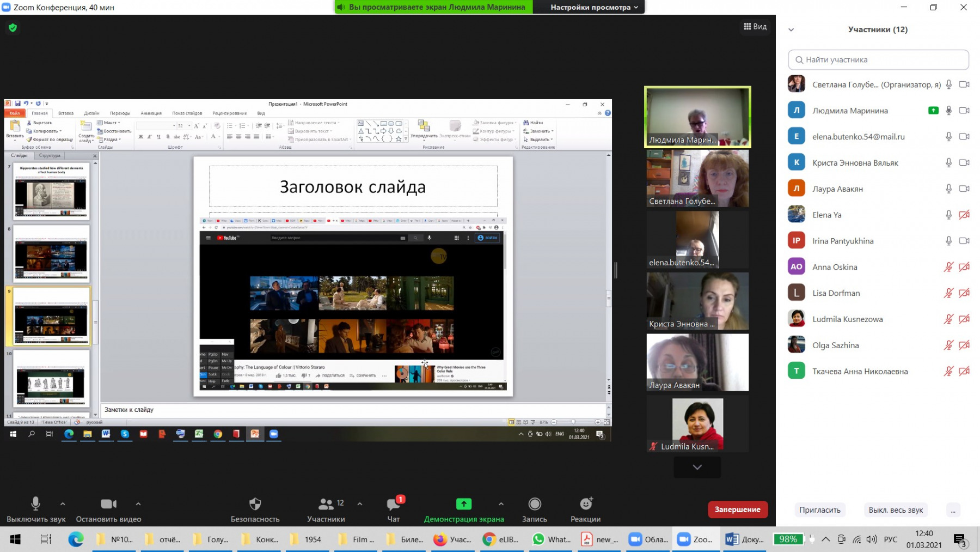Click Выкл. весь звук button
The width and height of the screenshot is (980, 552).
[x=896, y=510]
